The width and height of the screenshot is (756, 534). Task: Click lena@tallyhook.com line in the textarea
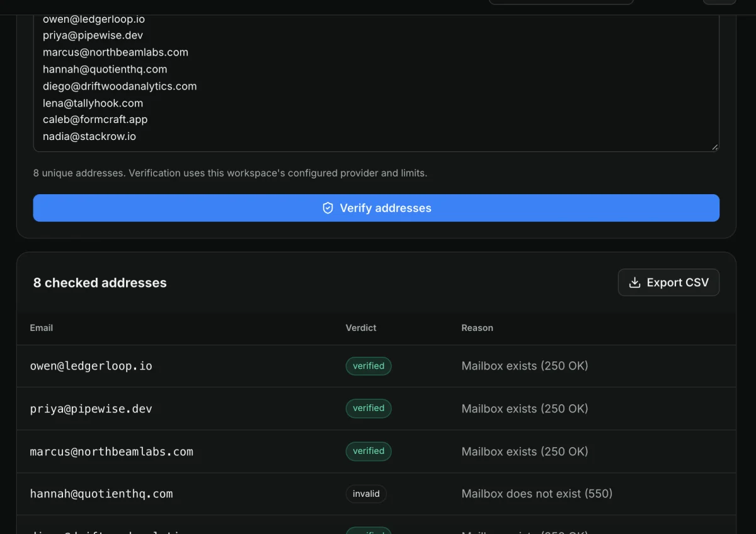coord(93,103)
